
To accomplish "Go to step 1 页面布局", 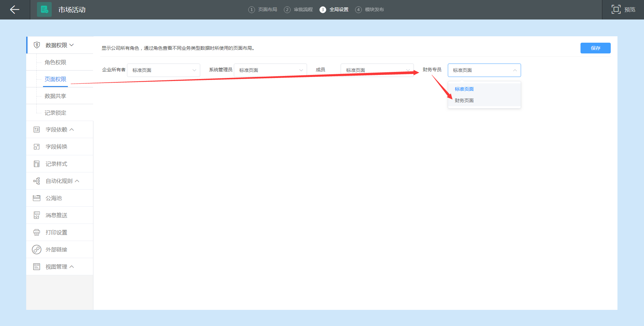I will [x=263, y=10].
